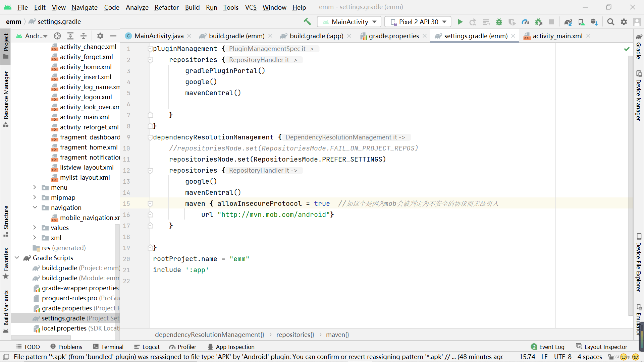Screen dimensions: 644x362
Task: Toggle the Favorites side tab
Action: tap(6, 263)
